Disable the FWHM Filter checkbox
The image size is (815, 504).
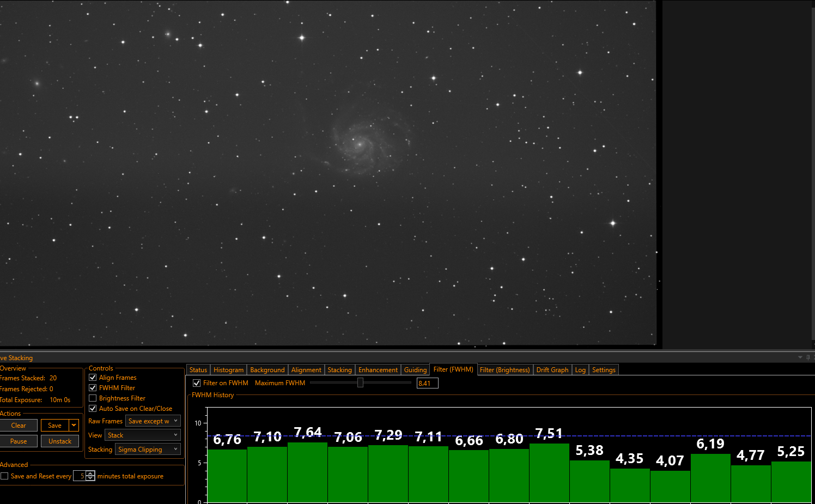click(93, 387)
